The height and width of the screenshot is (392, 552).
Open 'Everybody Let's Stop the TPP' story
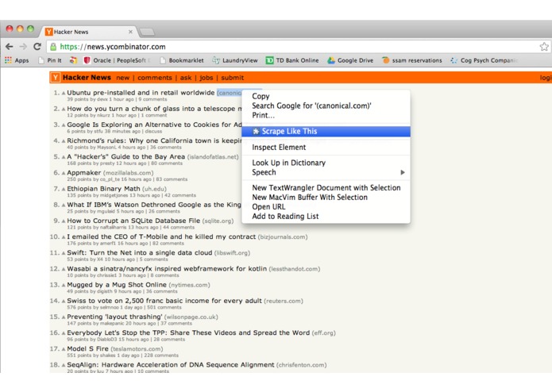click(x=188, y=332)
